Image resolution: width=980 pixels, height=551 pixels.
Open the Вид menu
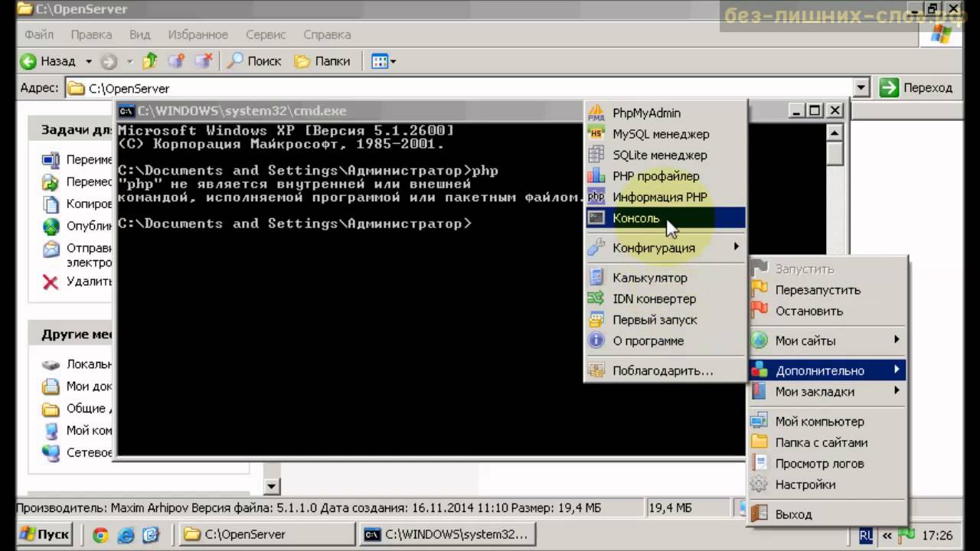(x=140, y=34)
